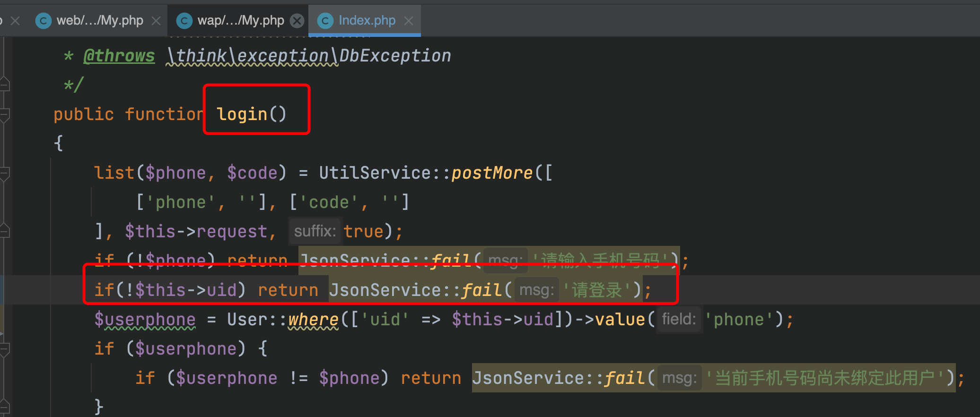Close the Index.php tab
This screenshot has height=417, width=980.
(x=409, y=21)
